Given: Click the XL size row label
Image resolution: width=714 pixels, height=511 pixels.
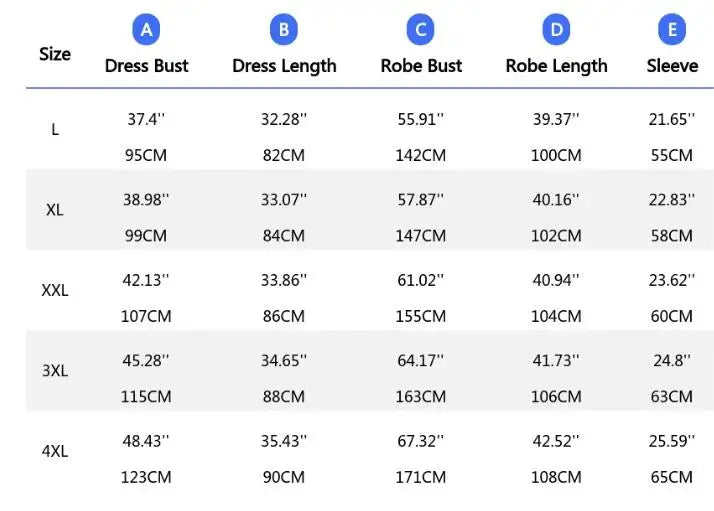Looking at the screenshot, I should click(x=55, y=210).
